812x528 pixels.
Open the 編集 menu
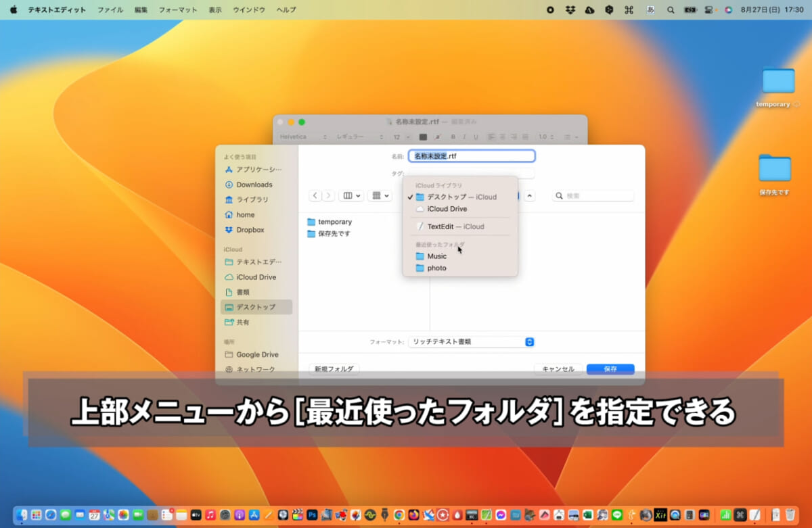click(x=141, y=9)
